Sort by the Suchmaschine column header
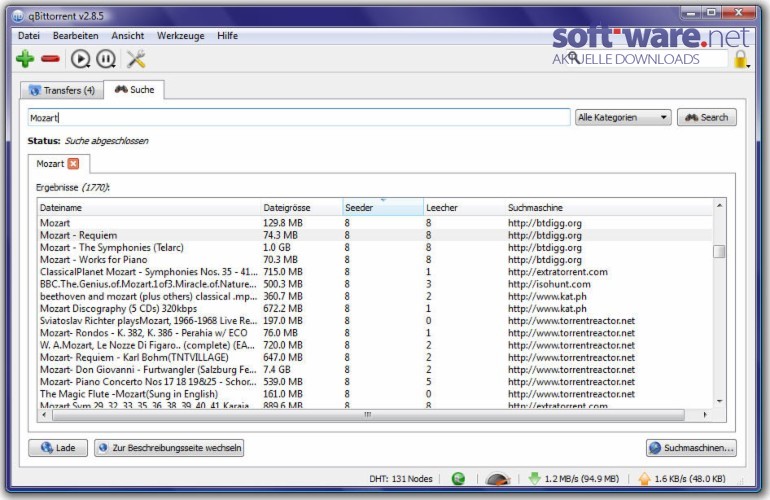Image resolution: width=770 pixels, height=500 pixels. coord(609,208)
